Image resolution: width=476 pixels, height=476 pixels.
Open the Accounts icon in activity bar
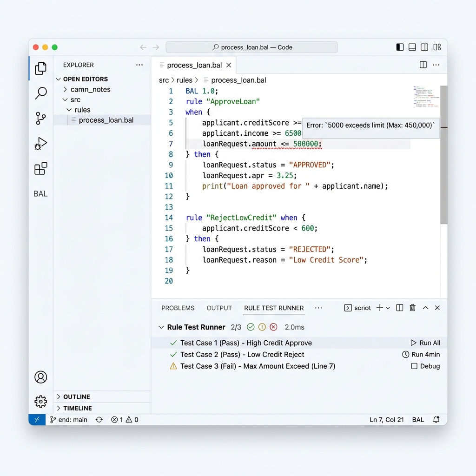tap(41, 377)
